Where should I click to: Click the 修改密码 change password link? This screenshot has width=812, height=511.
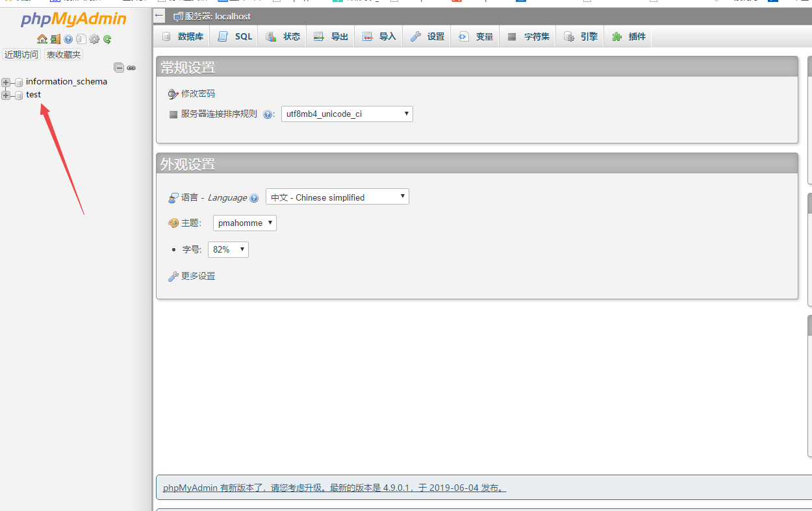pos(197,93)
